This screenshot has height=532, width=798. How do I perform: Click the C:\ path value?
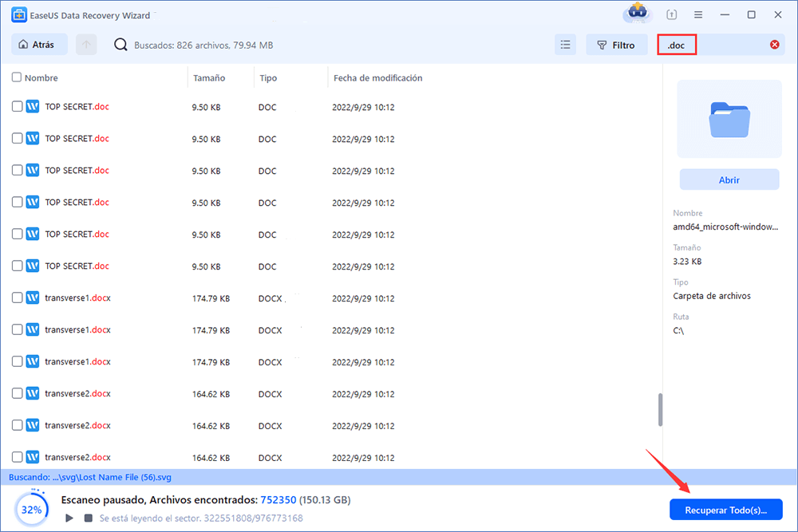click(678, 330)
